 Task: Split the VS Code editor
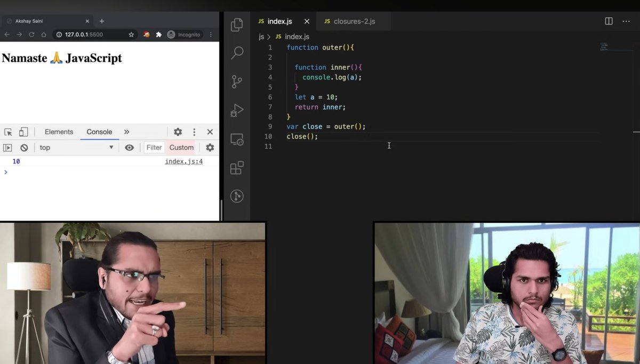coord(609,21)
